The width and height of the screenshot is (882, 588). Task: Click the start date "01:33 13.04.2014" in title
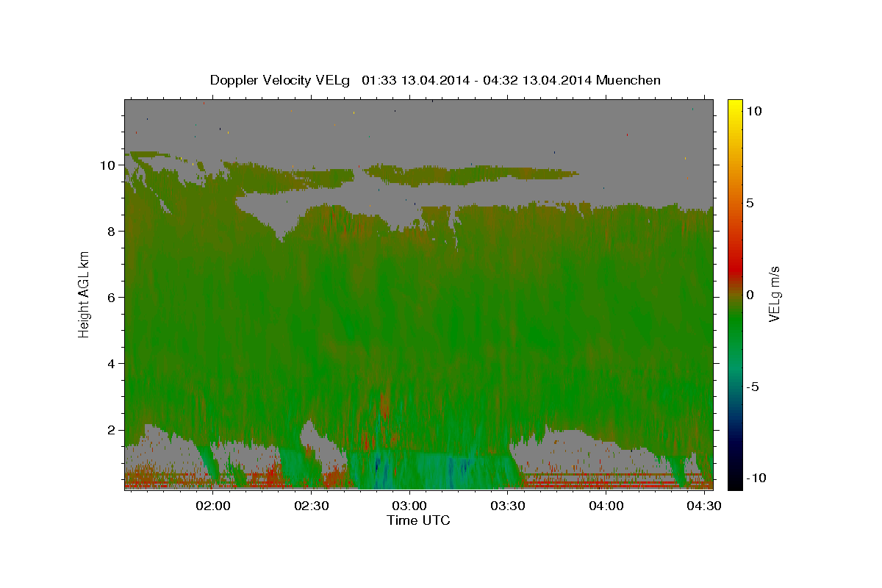[x=416, y=80]
